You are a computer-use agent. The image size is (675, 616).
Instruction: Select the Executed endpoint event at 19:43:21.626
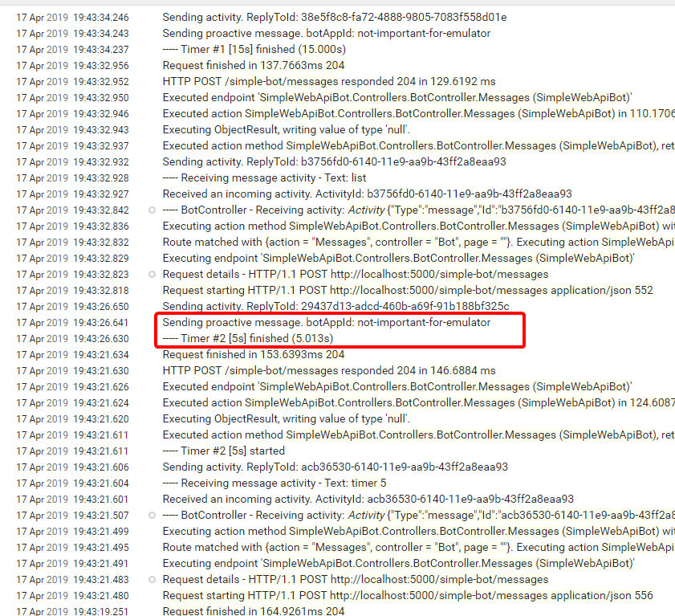point(397,386)
